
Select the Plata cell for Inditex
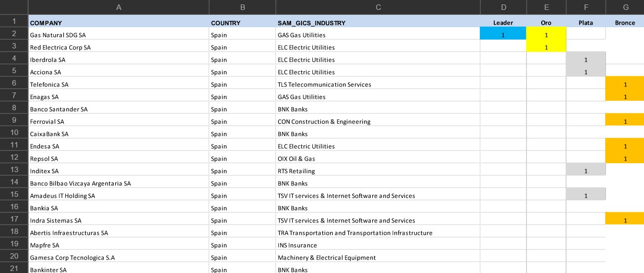586,170
